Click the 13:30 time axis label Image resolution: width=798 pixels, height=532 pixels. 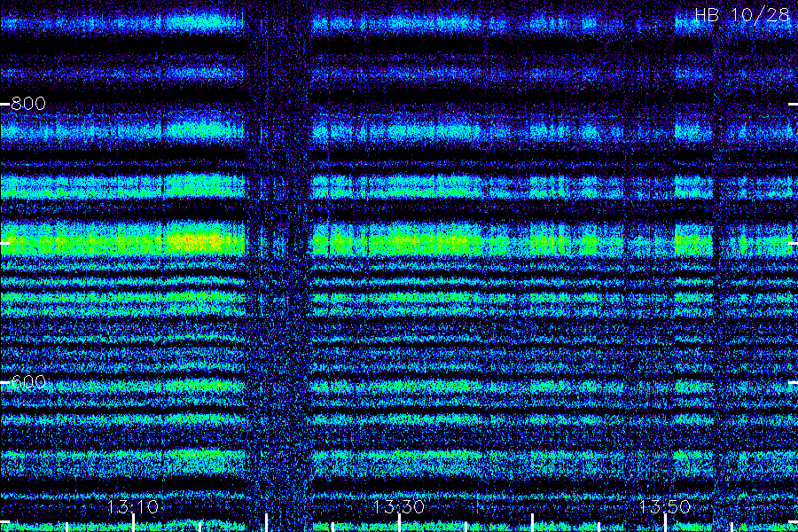398,506
